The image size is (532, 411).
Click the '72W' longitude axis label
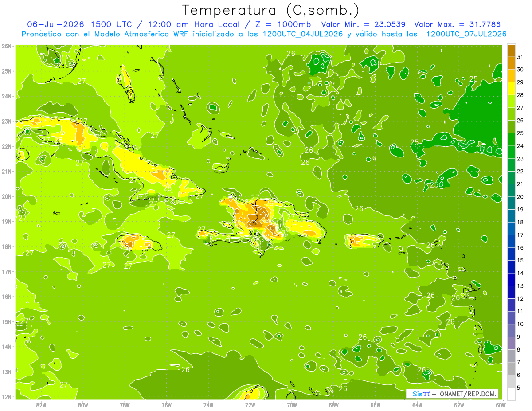250,404
